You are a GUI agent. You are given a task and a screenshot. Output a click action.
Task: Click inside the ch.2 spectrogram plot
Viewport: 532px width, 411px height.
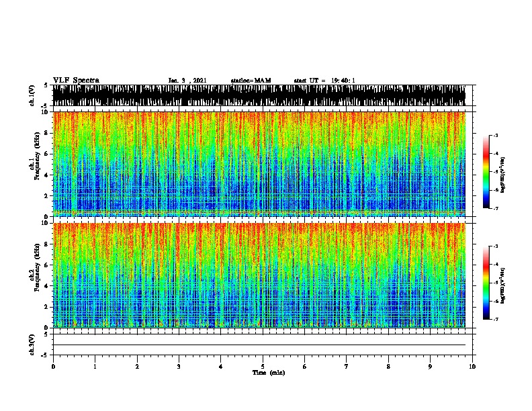tap(259, 275)
